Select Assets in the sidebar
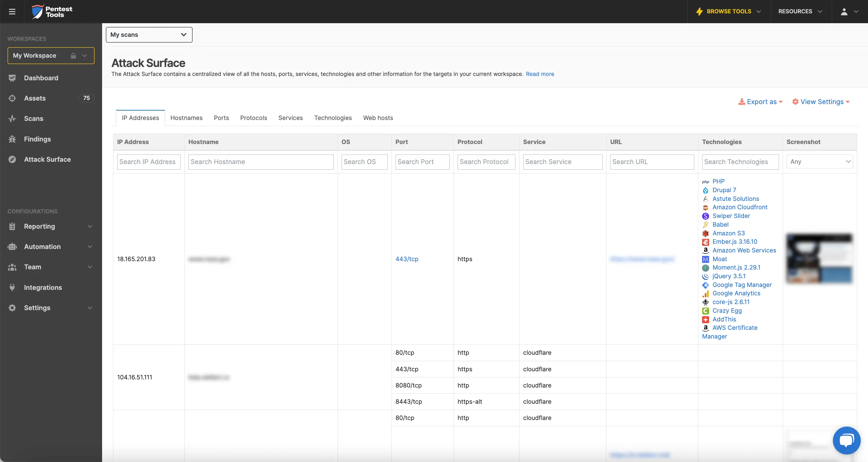 [35, 98]
